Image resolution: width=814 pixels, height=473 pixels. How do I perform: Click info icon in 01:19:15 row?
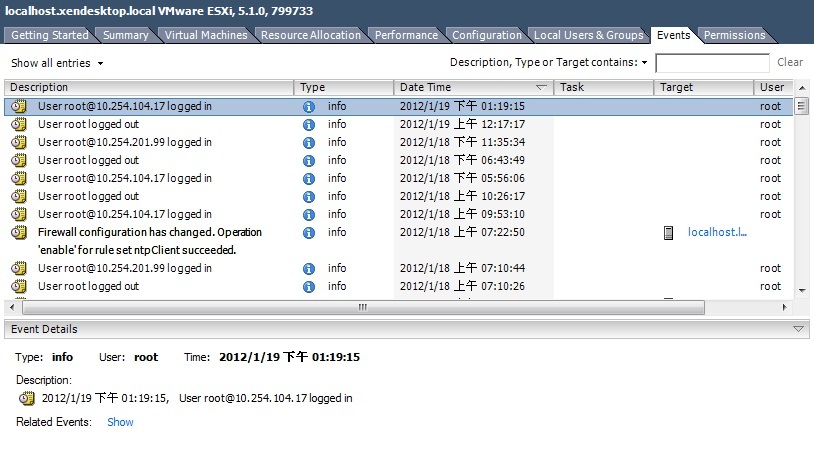tap(309, 107)
